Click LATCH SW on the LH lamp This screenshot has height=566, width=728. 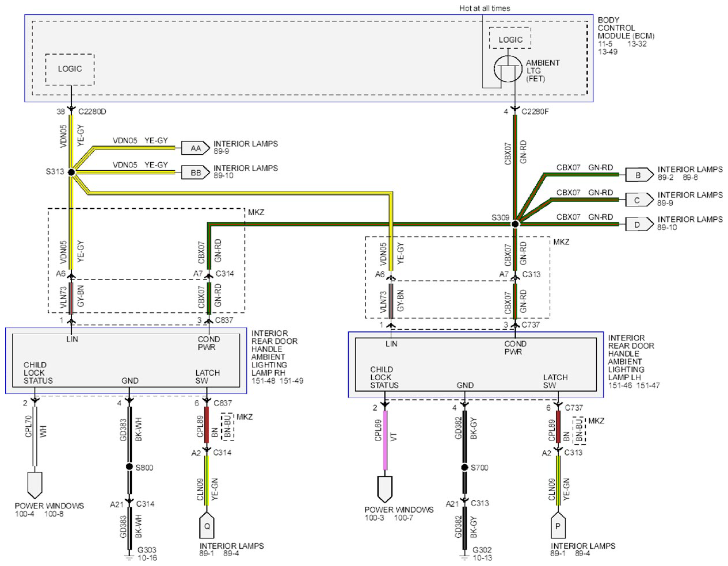point(555,381)
